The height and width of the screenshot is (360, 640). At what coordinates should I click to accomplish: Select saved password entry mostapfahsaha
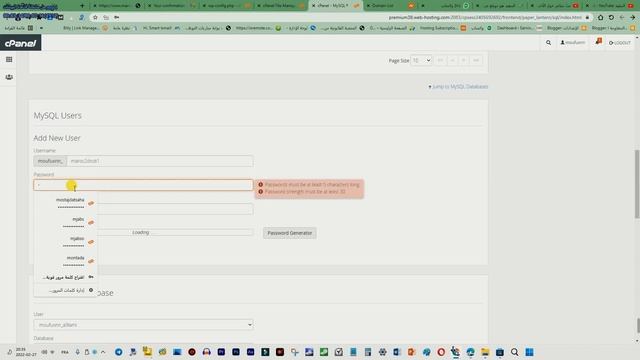[65, 203]
